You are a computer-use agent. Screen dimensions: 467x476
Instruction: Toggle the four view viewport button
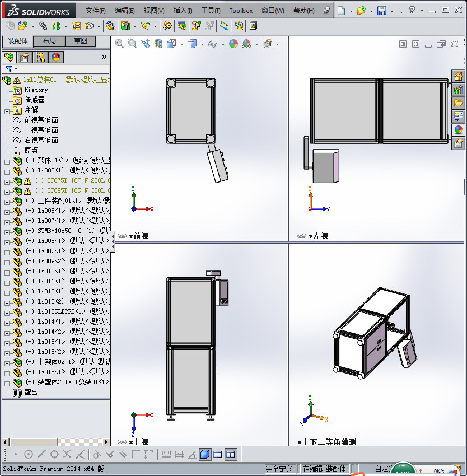[x=231, y=454]
